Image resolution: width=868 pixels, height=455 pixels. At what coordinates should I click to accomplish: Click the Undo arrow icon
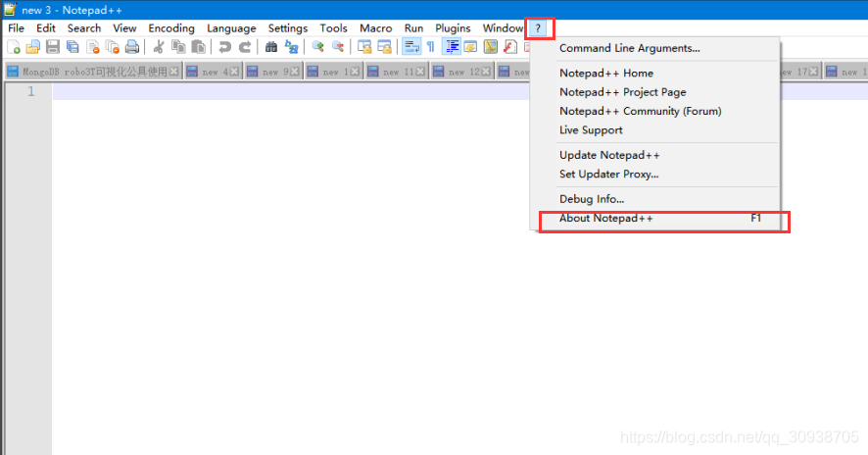(x=224, y=47)
